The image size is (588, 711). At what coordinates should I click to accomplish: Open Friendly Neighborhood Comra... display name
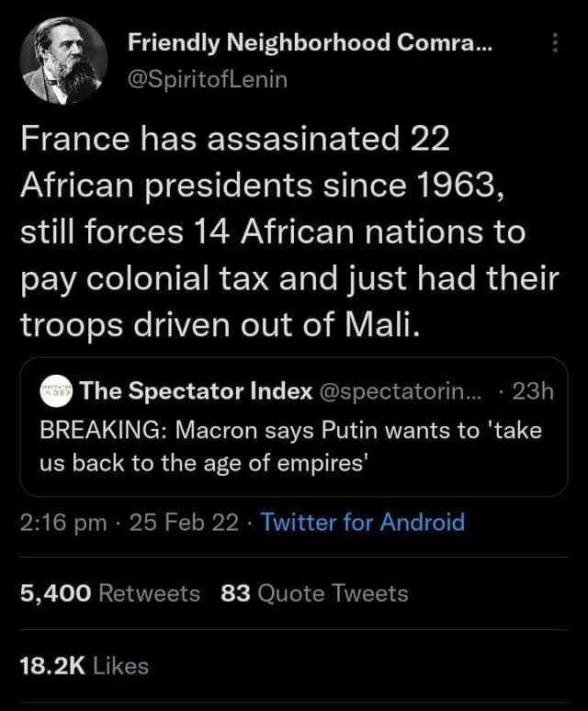[310, 41]
